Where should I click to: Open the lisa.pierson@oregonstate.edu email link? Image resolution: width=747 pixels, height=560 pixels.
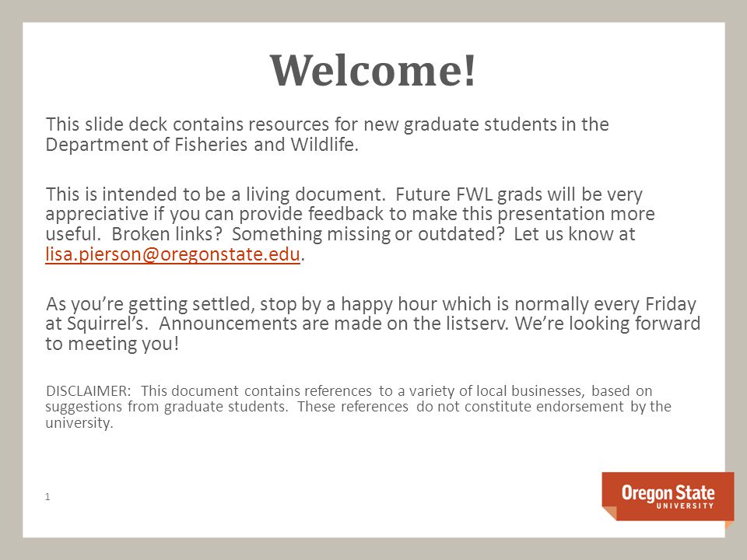(173, 254)
